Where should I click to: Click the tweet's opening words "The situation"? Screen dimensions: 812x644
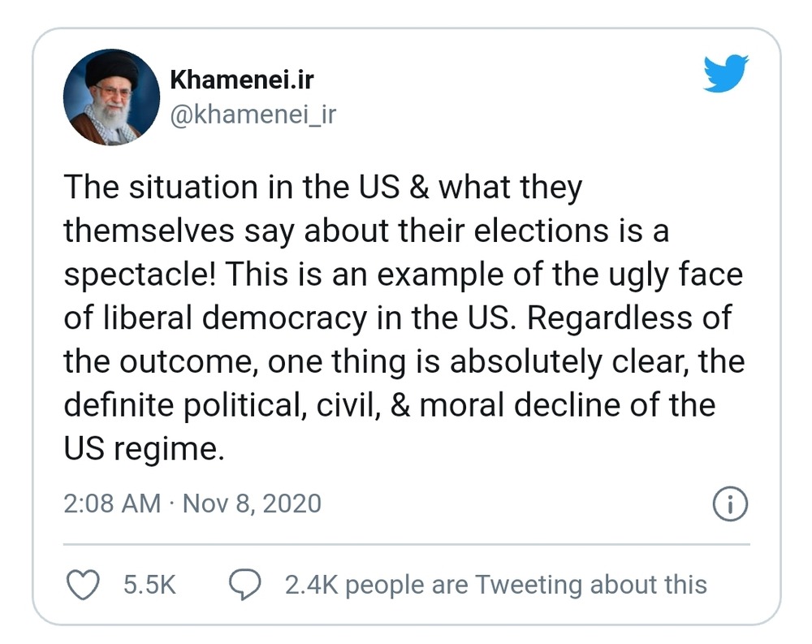click(x=152, y=187)
